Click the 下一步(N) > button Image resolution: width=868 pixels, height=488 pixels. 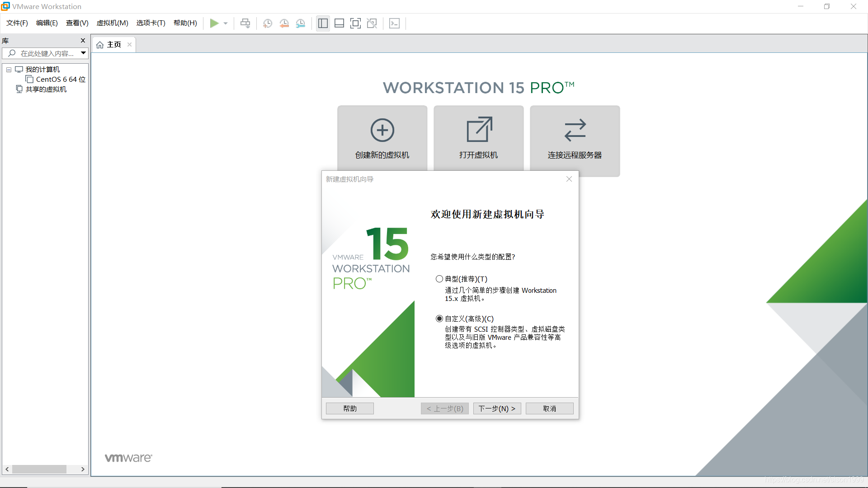[497, 408]
